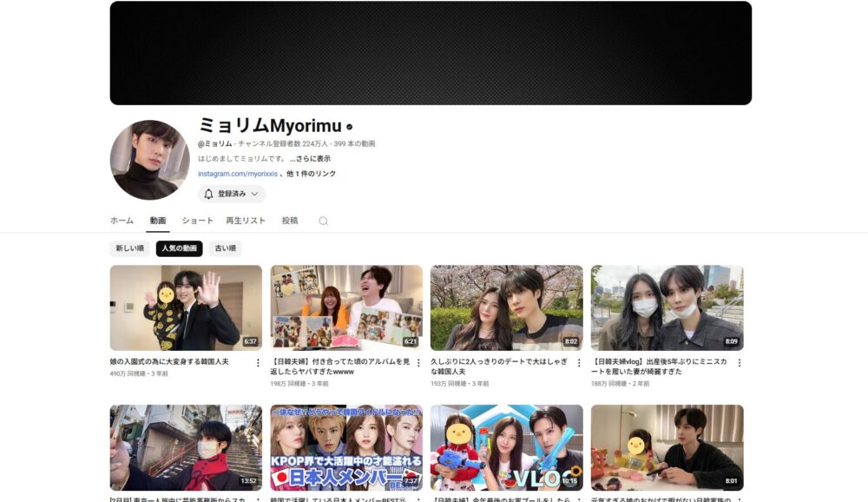Image resolution: width=868 pixels, height=502 pixels.
Task: Switch to the ショート tab
Action: pos(197,221)
